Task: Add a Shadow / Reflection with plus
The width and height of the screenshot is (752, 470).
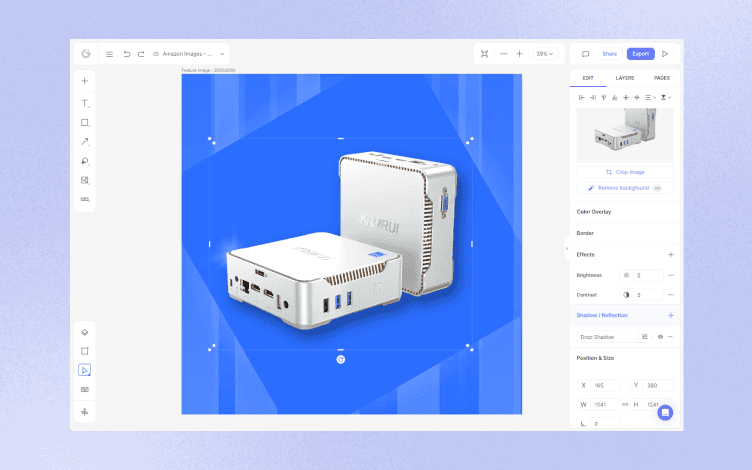Action: tap(670, 315)
